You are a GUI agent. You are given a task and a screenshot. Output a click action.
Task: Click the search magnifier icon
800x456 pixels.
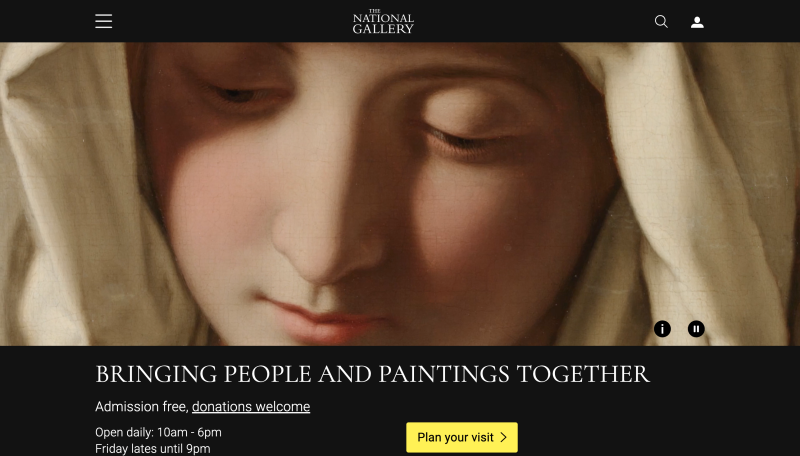pyautogui.click(x=661, y=21)
